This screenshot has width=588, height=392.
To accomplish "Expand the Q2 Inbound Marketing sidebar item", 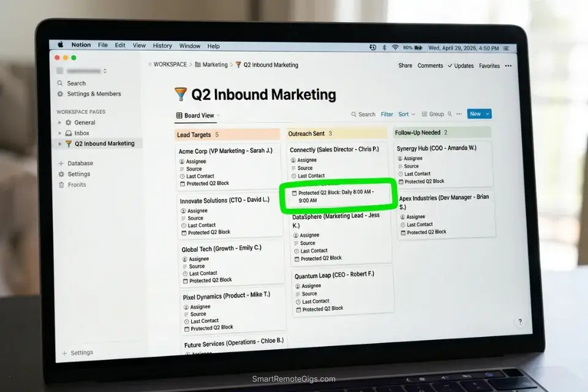I will [59, 143].
